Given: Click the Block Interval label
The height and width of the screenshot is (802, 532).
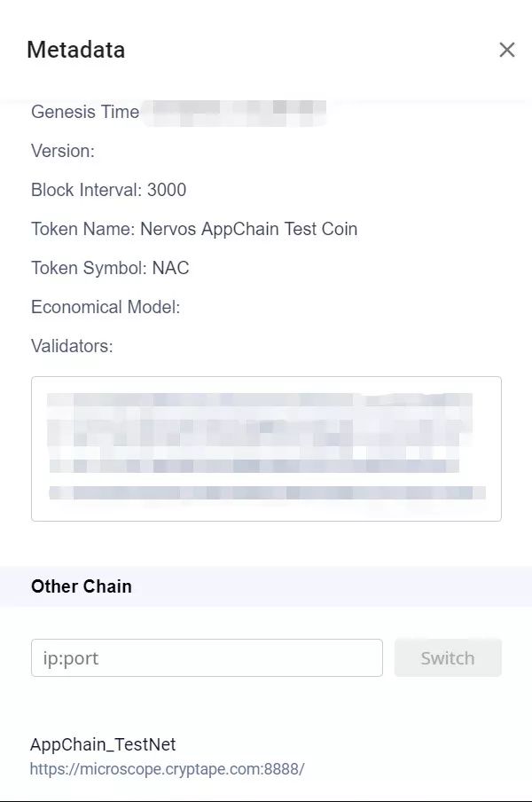Looking at the screenshot, I should click(x=86, y=190).
